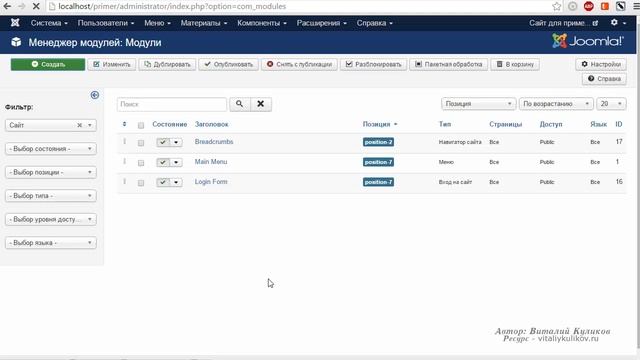Image resolution: width=640 pixels, height=360 pixels.
Task: Check the select-all checkbox in the header
Action: [x=141, y=125]
